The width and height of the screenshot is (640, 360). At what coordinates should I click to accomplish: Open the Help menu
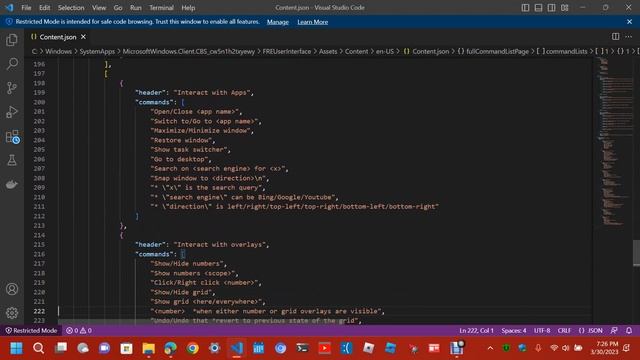pos(188,8)
